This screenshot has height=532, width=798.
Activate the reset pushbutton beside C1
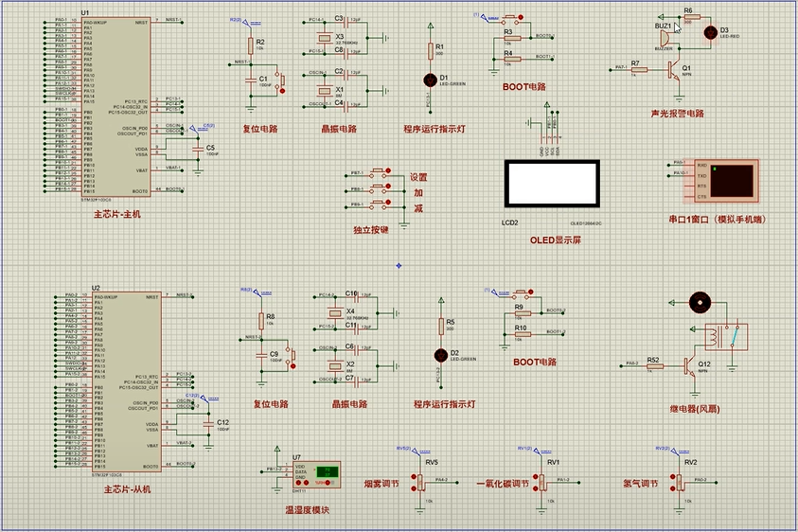point(280,81)
